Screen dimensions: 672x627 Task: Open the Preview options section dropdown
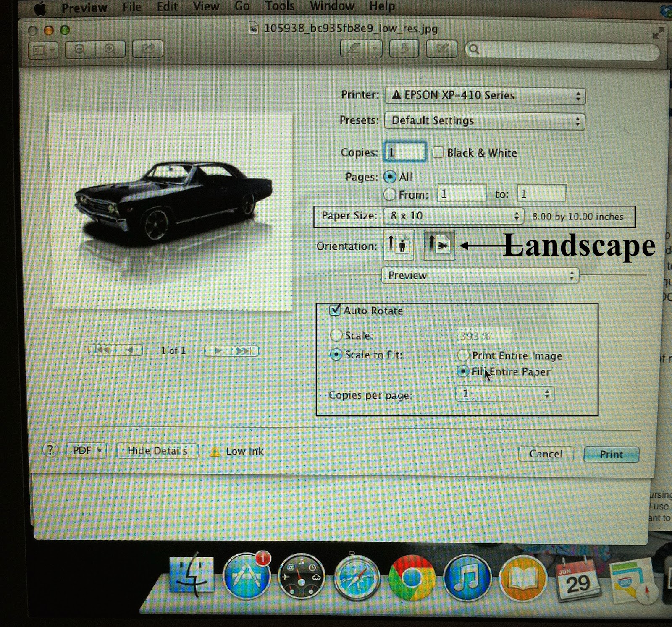pos(480,276)
